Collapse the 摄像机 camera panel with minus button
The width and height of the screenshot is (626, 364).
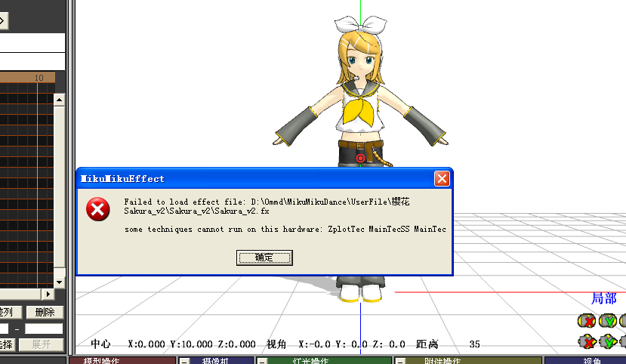(184, 361)
